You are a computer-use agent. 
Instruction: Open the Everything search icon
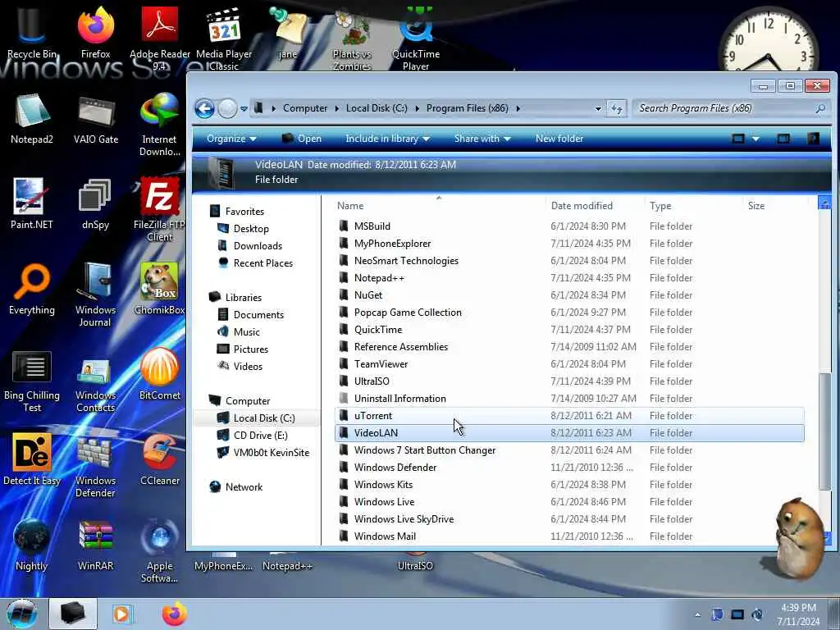click(x=32, y=290)
